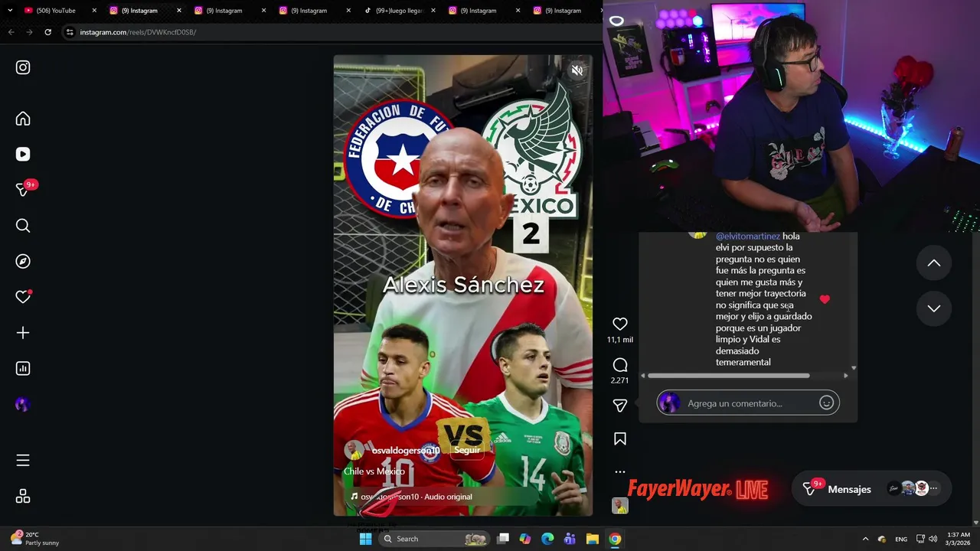Image resolution: width=980 pixels, height=551 pixels.
Task: Open the Reels section in the sidebar
Action: 23,154
